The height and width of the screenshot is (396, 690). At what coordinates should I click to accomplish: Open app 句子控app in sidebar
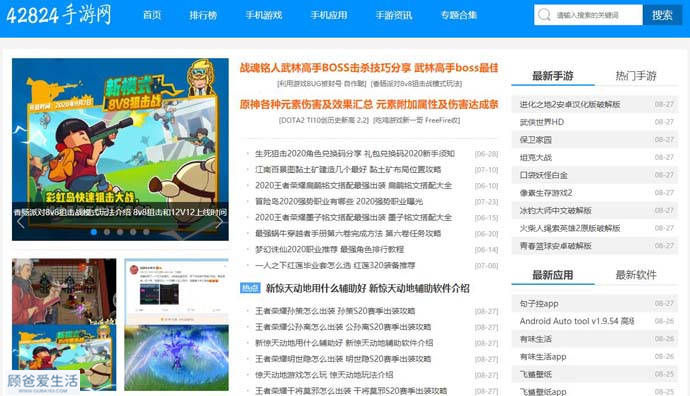coord(539,304)
